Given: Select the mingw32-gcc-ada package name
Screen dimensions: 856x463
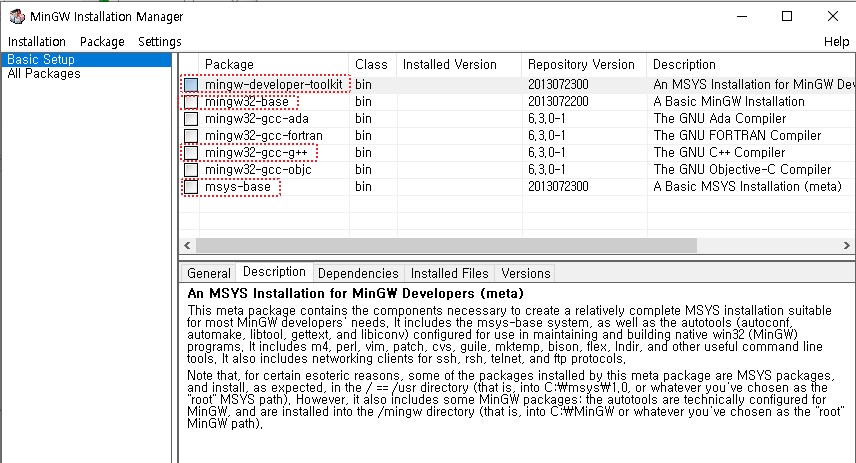Looking at the screenshot, I should click(257, 118).
